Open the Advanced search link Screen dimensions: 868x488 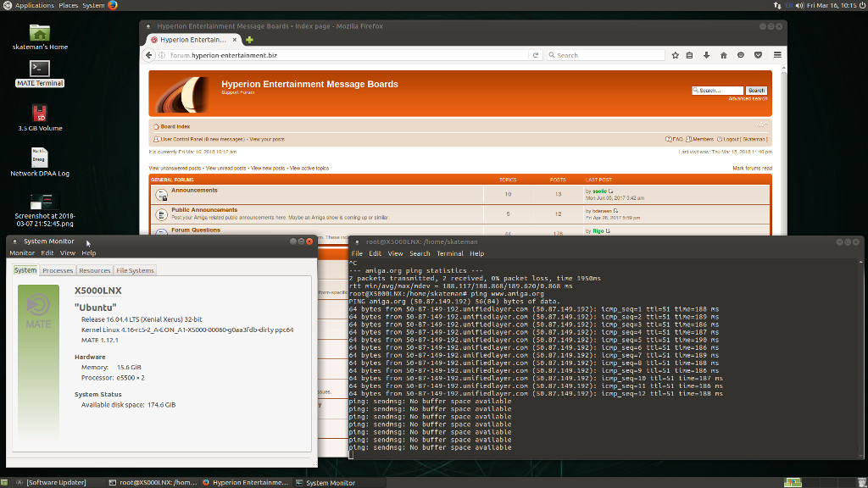748,98
